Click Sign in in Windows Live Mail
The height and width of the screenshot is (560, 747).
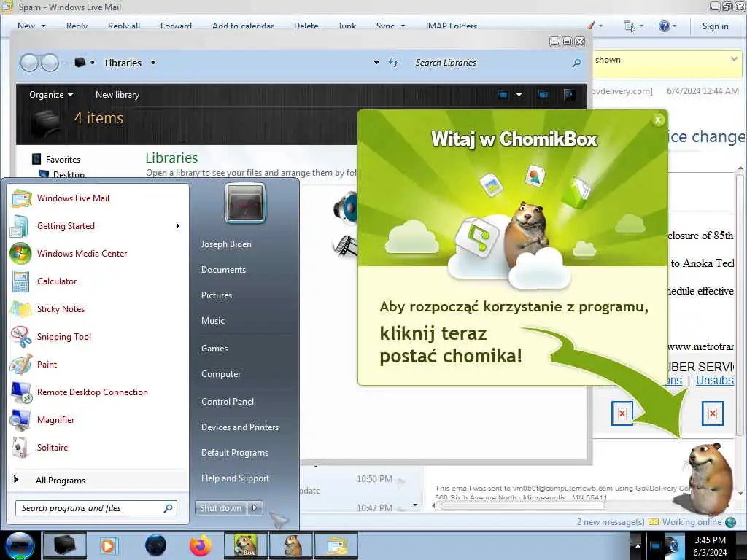coord(715,26)
